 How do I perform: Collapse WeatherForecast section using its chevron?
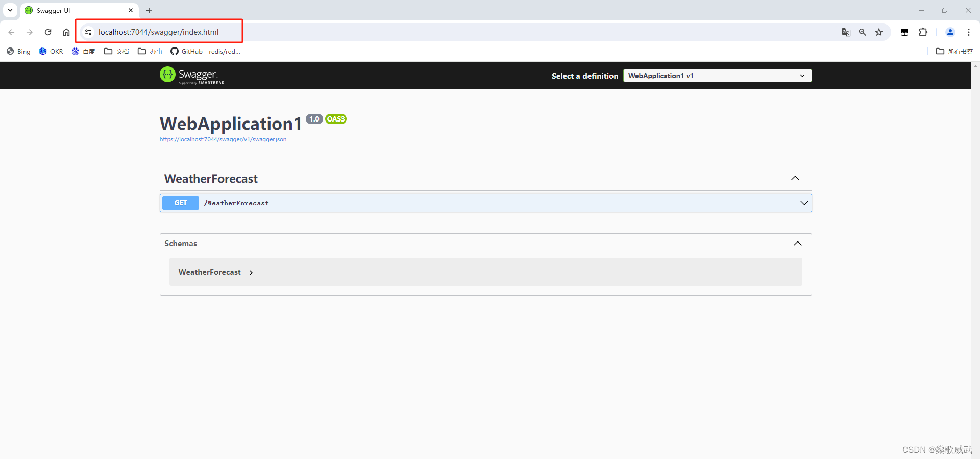click(x=795, y=178)
